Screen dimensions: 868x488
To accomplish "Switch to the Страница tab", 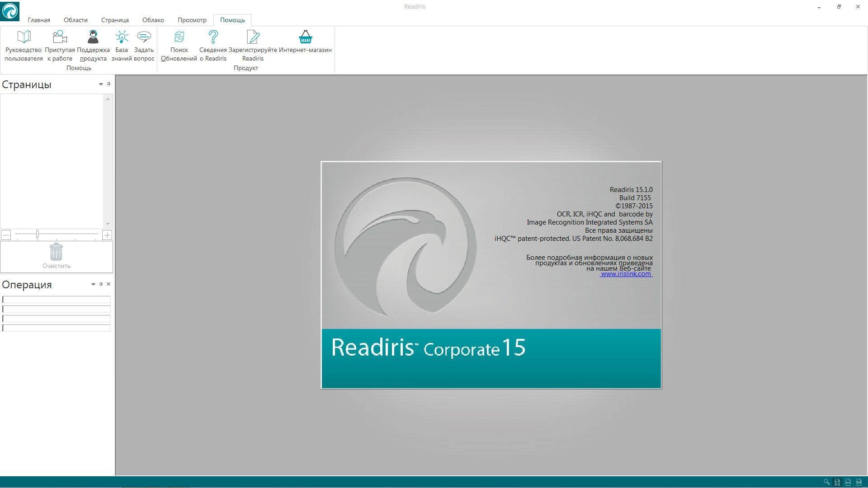I will tap(115, 20).
